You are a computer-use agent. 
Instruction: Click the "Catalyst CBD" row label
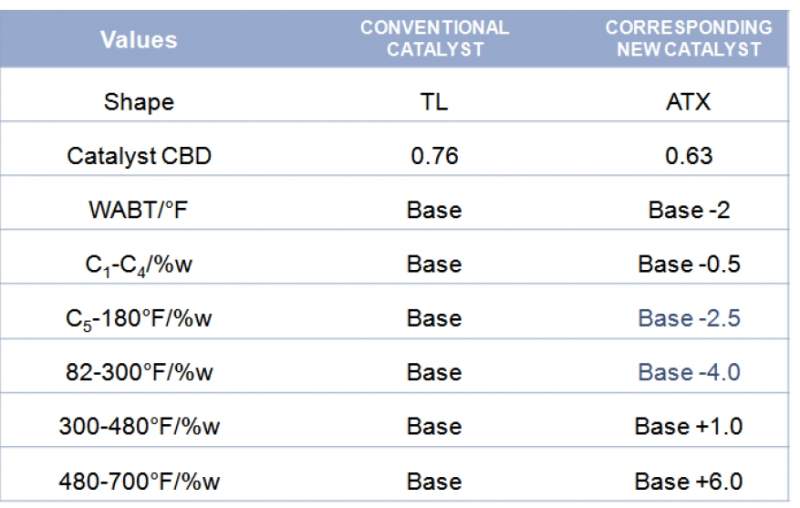(x=139, y=156)
